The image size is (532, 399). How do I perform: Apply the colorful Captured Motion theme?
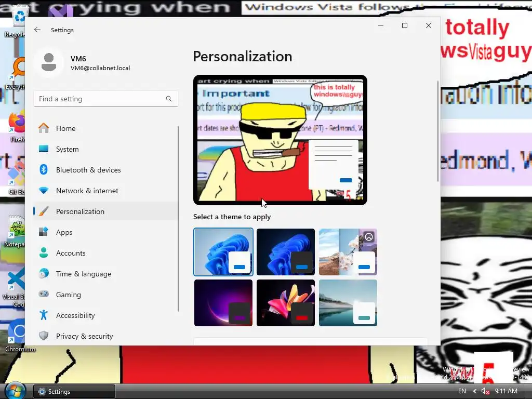[x=286, y=303]
